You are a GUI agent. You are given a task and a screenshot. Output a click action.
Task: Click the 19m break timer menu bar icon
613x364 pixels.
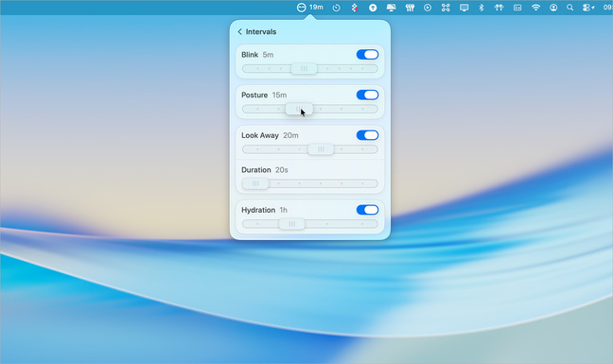(x=310, y=8)
